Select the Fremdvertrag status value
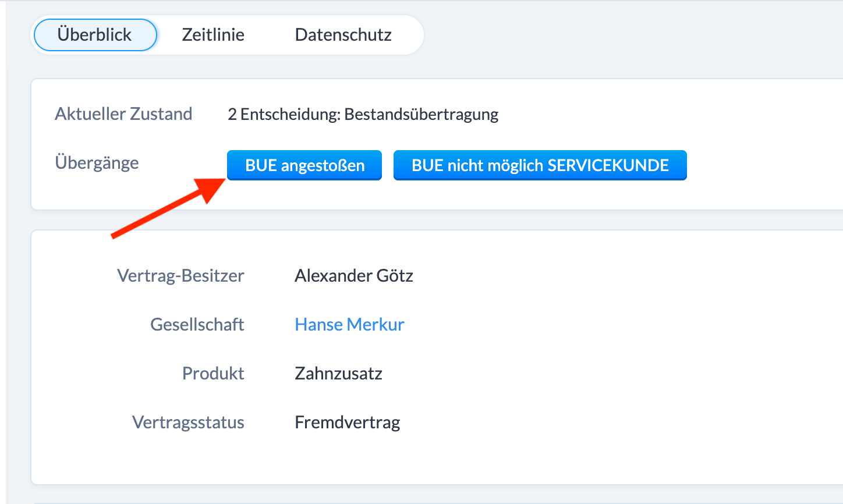This screenshot has height=504, width=843. 347,423
